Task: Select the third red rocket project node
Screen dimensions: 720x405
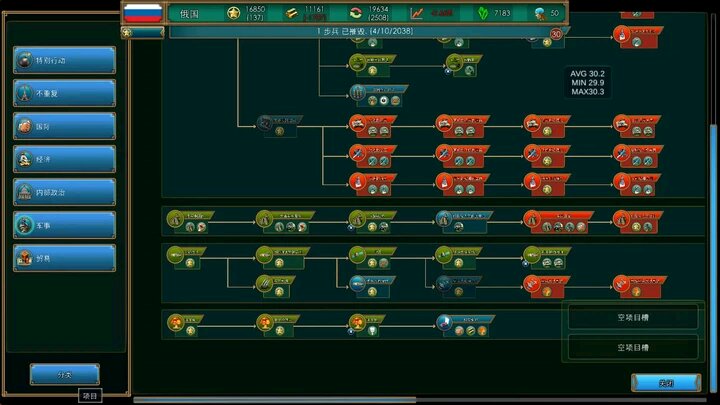Action: (x=547, y=185)
